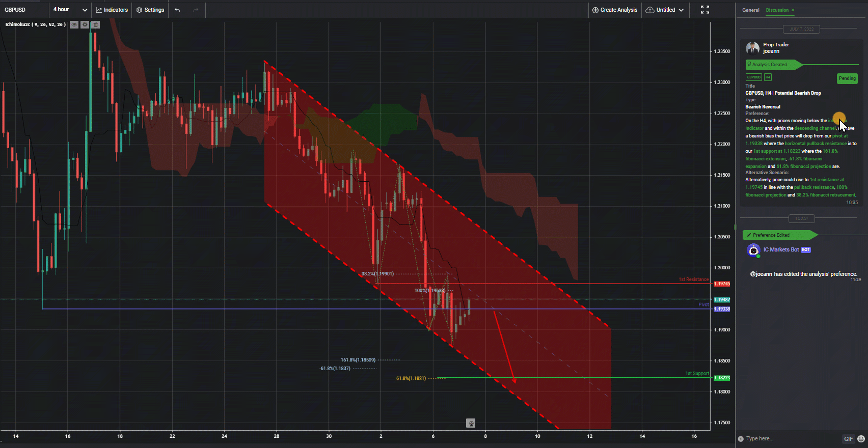Screen dimensions: 868x448
Task: Switch to the General tab
Action: (x=751, y=10)
